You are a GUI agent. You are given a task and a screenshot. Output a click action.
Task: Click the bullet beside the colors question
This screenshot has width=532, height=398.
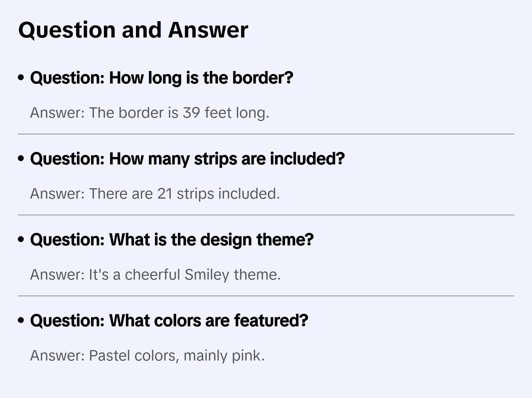[21, 320]
